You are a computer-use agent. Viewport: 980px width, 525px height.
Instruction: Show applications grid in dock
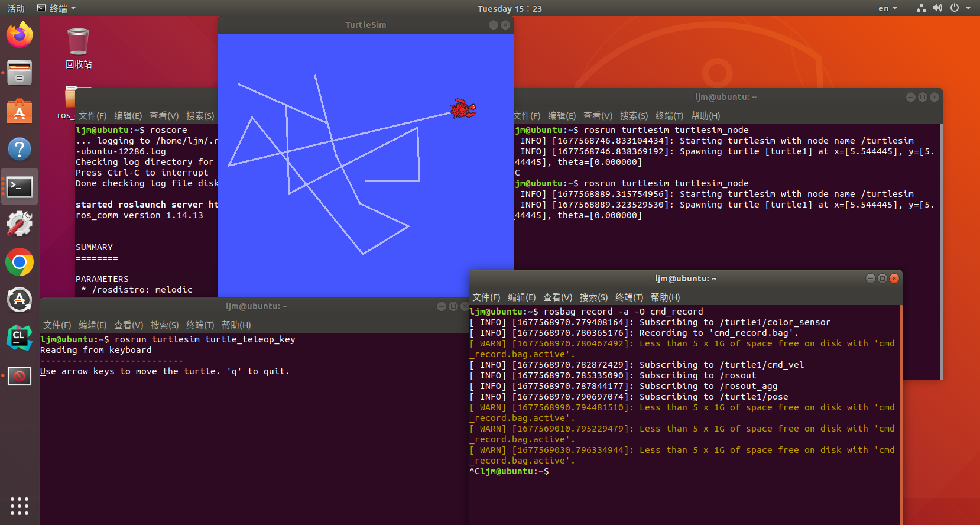pyautogui.click(x=20, y=505)
